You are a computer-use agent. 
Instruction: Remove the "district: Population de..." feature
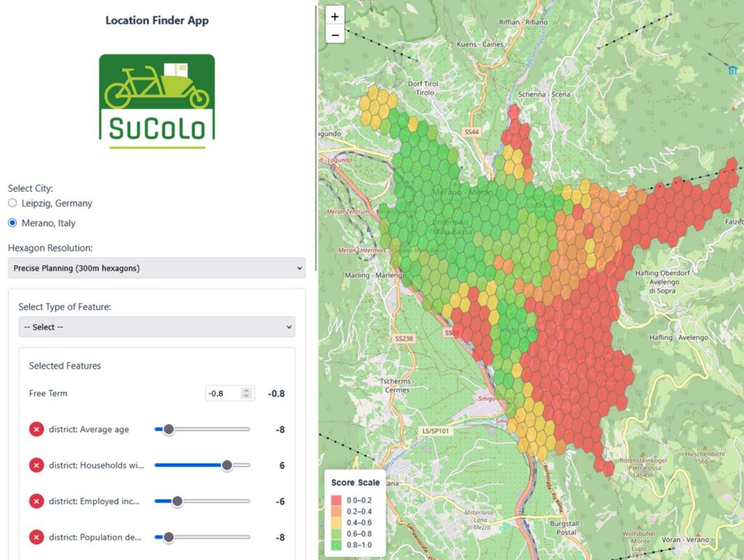tap(36, 537)
